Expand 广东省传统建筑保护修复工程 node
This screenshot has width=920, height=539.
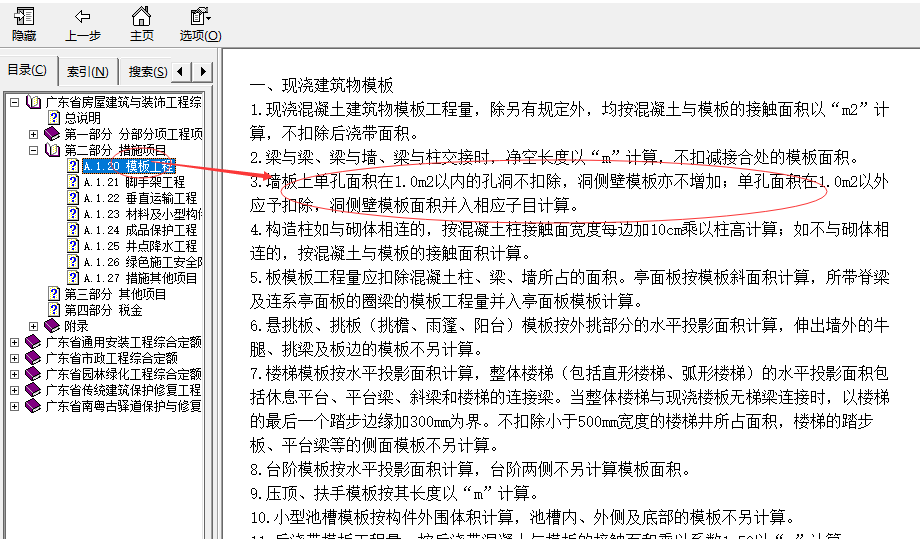(x=14, y=390)
